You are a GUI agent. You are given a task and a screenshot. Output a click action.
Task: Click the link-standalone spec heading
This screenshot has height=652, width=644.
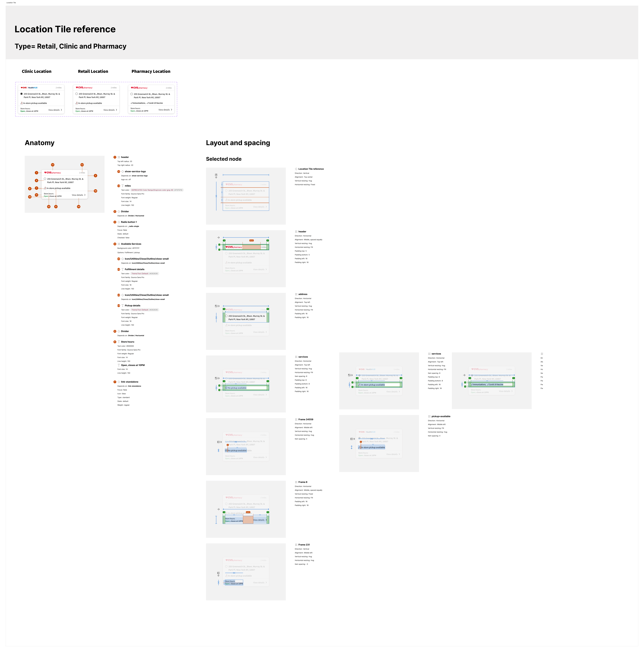(x=130, y=382)
